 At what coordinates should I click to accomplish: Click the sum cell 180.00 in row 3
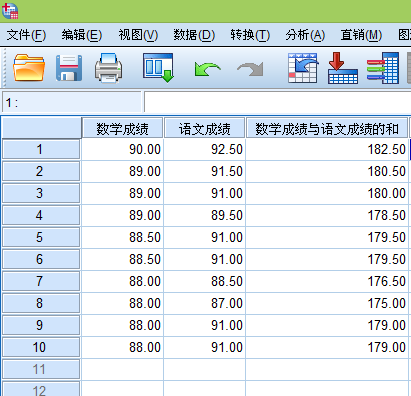pyautogui.click(x=327, y=193)
